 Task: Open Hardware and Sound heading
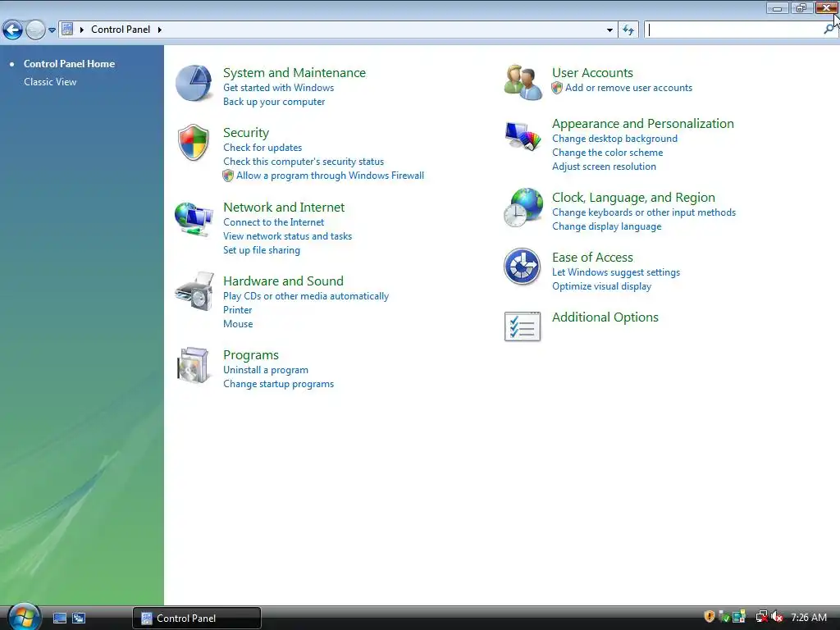coord(283,281)
